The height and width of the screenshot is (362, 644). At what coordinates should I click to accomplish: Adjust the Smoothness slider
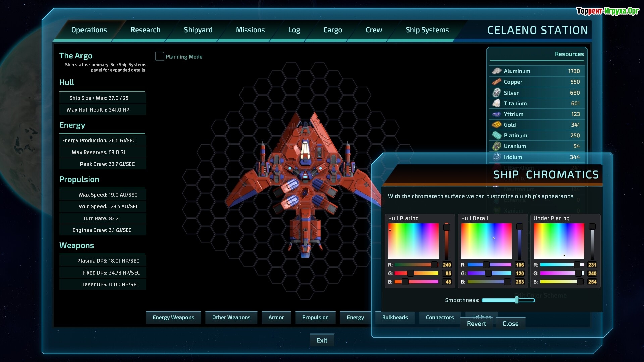click(517, 300)
